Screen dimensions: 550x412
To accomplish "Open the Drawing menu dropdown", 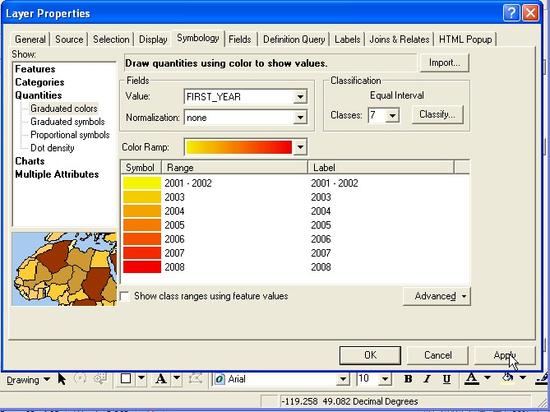I will [28, 380].
